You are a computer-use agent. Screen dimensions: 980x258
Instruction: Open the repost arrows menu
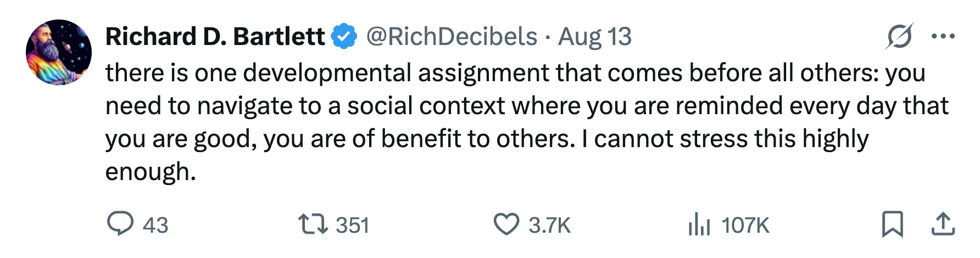point(313,225)
